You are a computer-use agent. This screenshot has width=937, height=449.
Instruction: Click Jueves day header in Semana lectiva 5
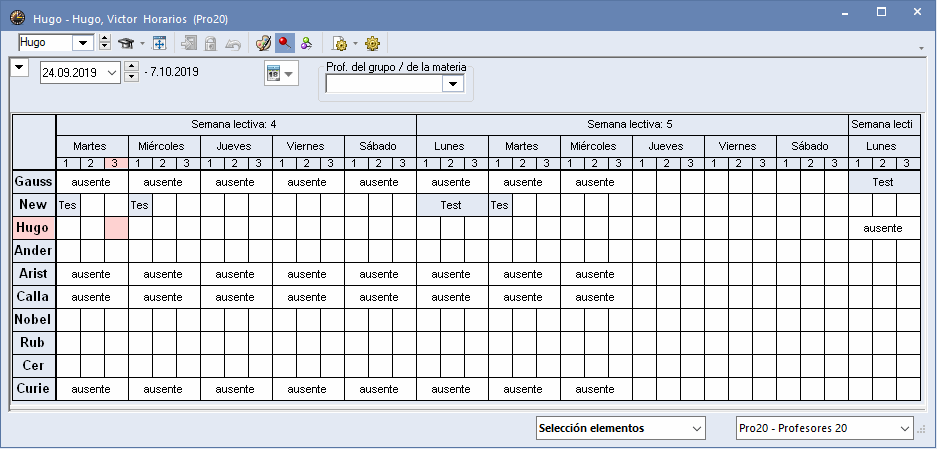tap(667, 146)
